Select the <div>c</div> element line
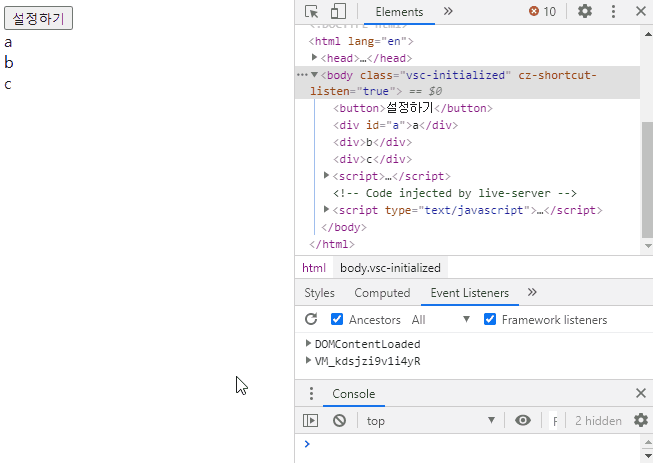 click(x=372, y=159)
